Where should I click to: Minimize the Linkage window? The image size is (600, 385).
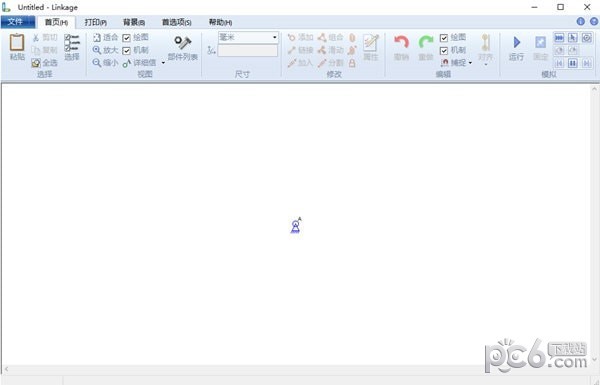[x=535, y=7]
